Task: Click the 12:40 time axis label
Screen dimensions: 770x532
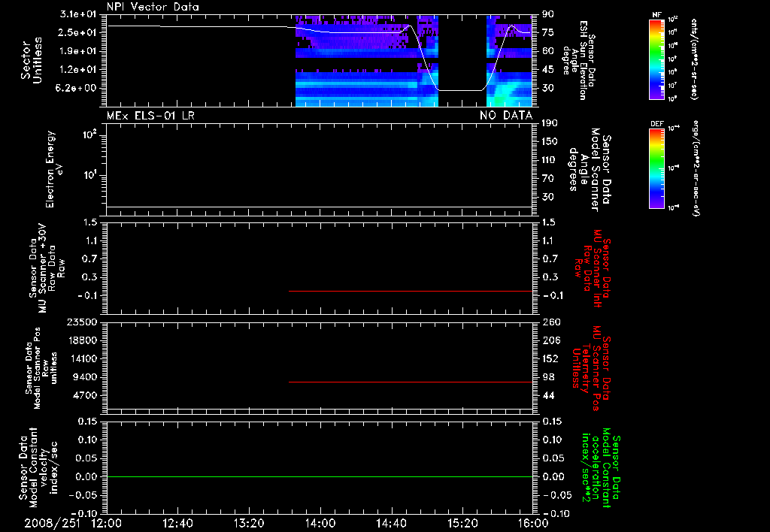Action: pyautogui.click(x=177, y=523)
